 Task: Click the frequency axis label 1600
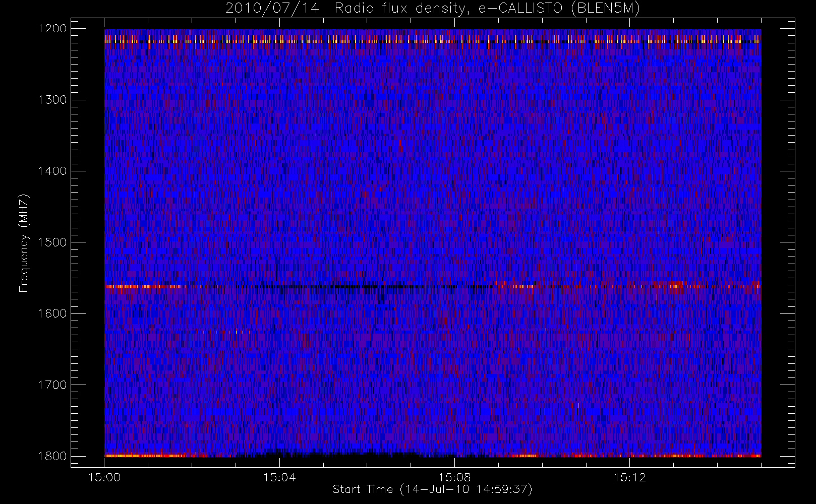52,313
